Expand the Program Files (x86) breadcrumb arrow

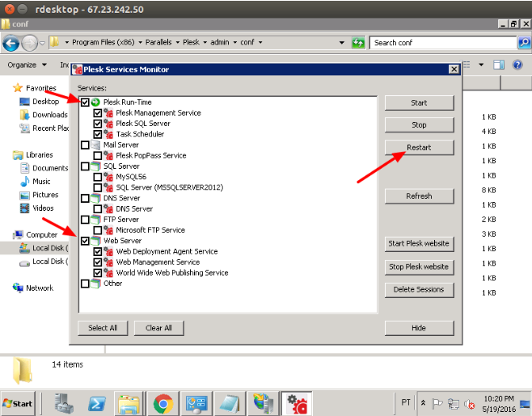(140, 42)
